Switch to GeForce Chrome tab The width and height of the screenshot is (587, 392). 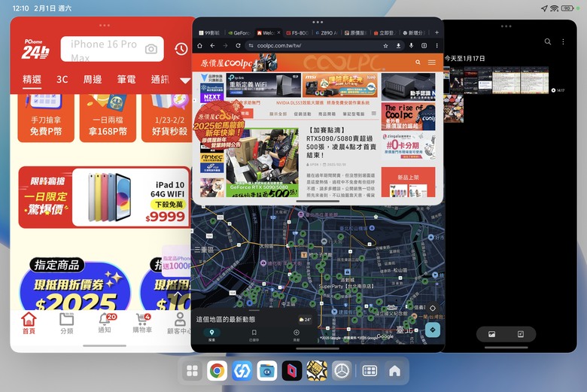click(239, 32)
